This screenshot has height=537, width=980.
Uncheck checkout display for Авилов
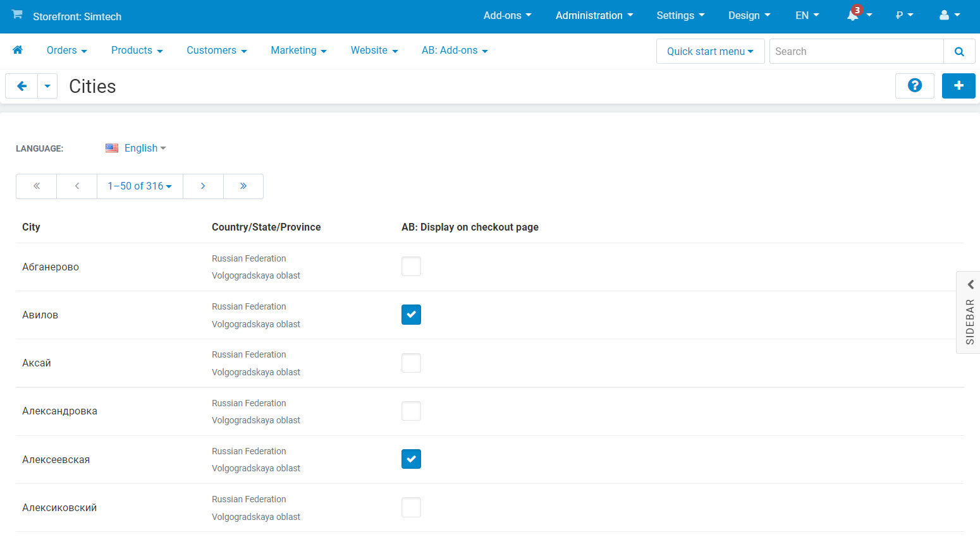[411, 315]
